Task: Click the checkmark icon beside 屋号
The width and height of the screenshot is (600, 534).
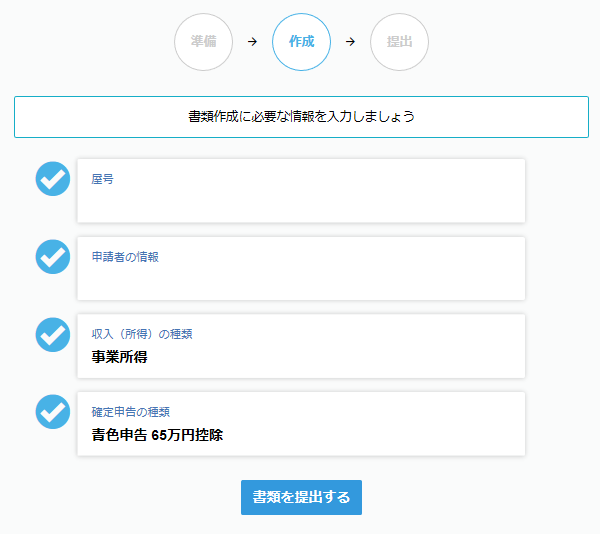Action: coord(53,179)
